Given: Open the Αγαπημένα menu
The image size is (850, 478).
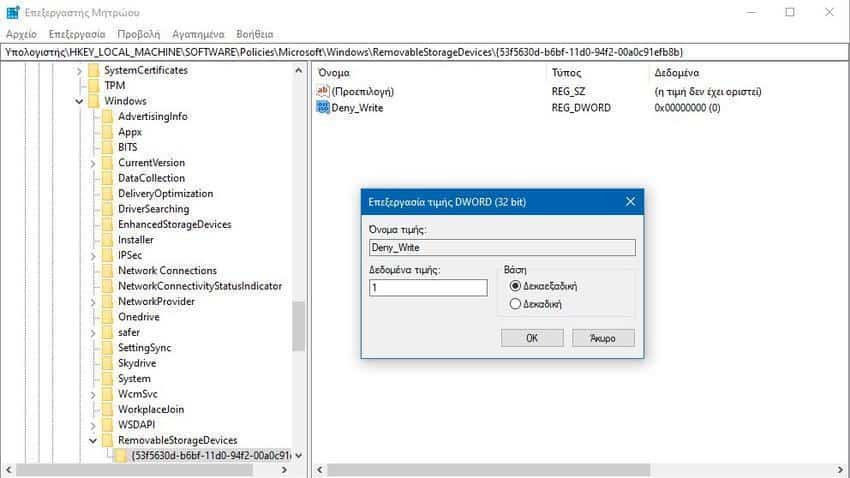Looking at the screenshot, I should [x=198, y=33].
